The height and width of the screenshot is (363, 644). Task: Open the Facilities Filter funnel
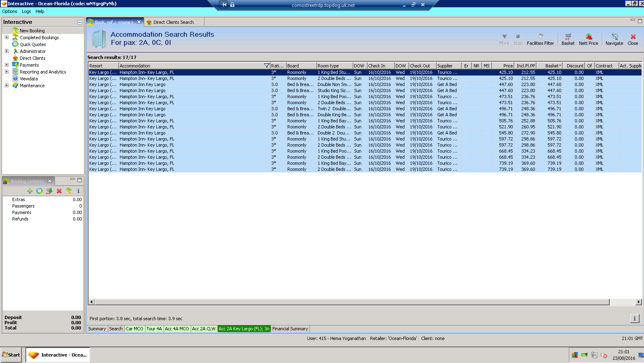[540, 39]
